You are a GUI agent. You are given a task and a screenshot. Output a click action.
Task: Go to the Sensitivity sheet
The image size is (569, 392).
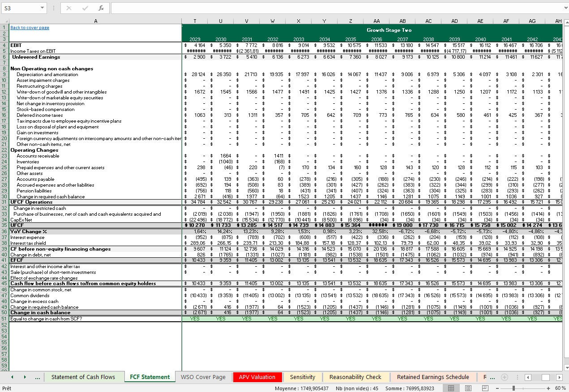[303, 377]
